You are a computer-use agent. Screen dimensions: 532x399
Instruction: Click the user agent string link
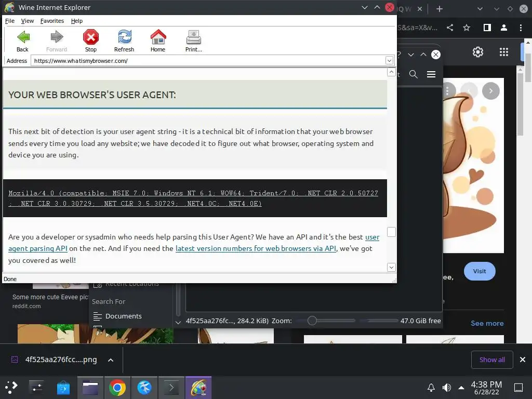pos(193,198)
